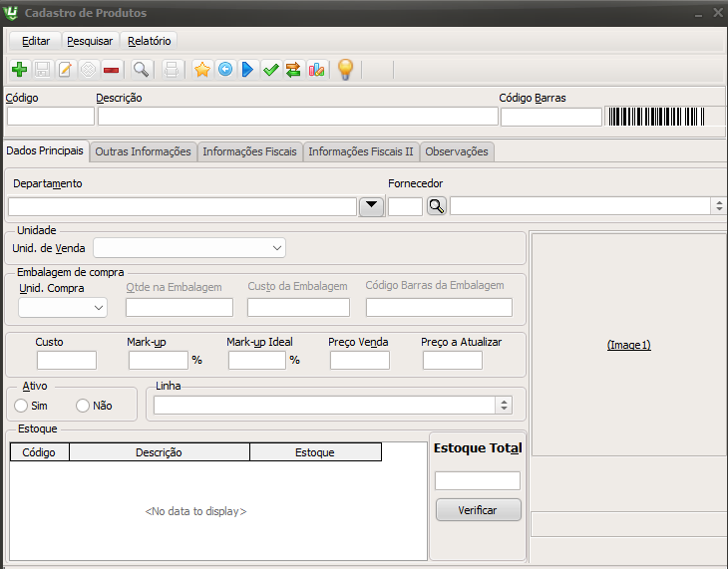Click the Descrição column header in Estoque grid
The width and height of the screenshot is (728, 569).
(x=160, y=452)
